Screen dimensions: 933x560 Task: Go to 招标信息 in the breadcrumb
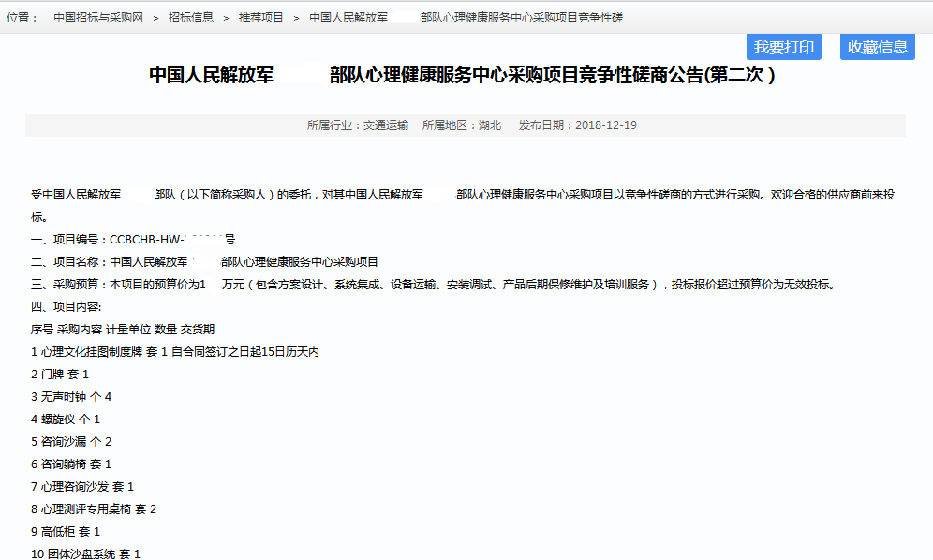point(191,18)
